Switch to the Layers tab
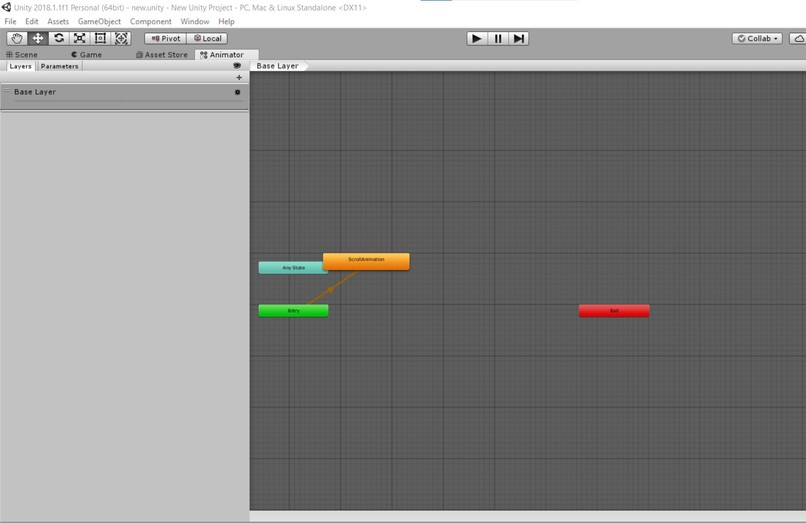The image size is (806, 523). point(21,66)
